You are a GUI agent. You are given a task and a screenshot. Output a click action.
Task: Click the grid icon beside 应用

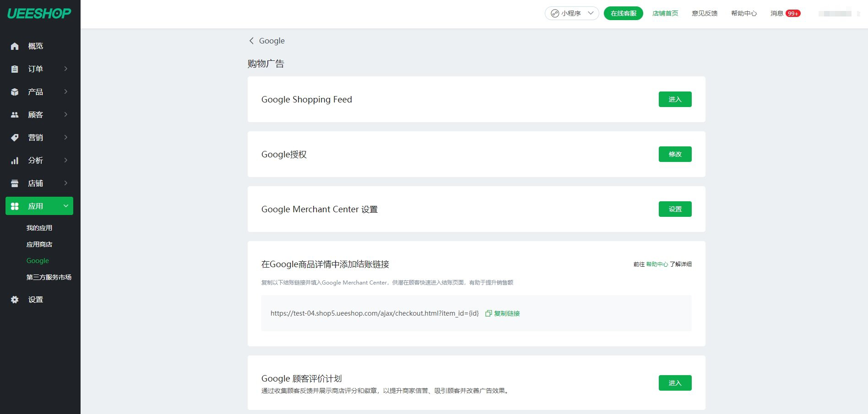(x=15, y=206)
